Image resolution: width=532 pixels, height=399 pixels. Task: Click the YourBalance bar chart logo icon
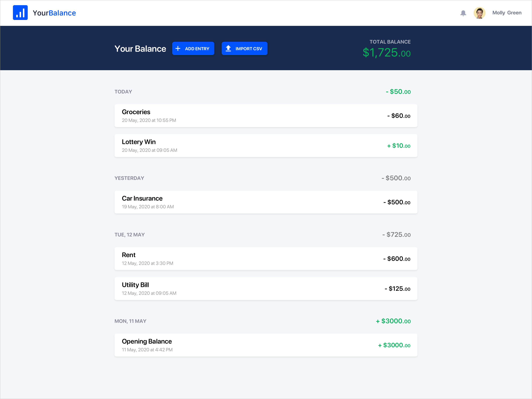click(x=20, y=13)
